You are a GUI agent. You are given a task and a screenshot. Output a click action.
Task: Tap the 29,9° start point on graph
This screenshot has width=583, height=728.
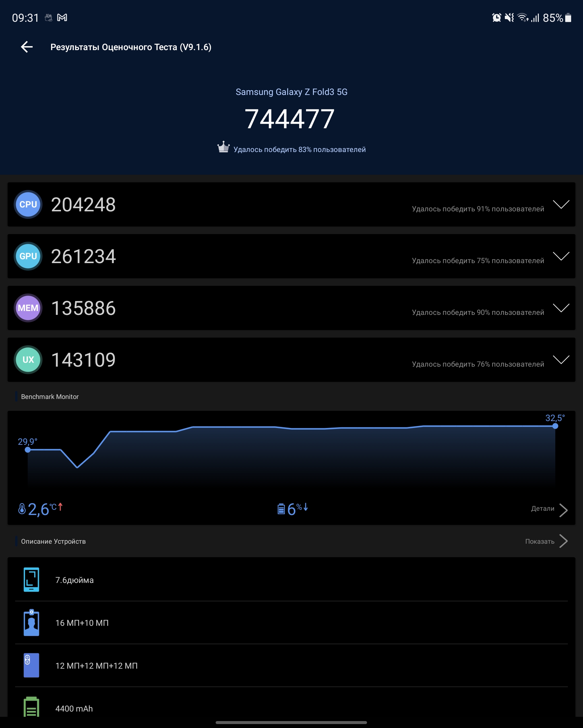point(28,450)
